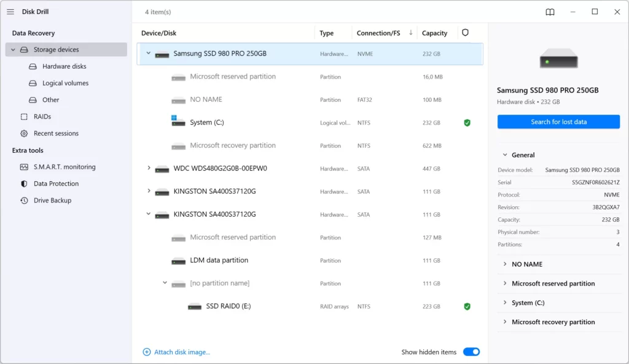This screenshot has height=364, width=629.
Task: Click Search for lost data
Action: (x=558, y=122)
